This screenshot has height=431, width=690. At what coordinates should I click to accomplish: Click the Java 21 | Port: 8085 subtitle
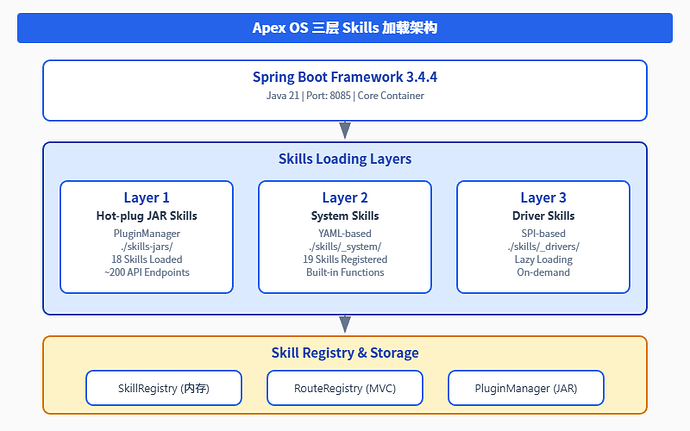click(x=345, y=96)
